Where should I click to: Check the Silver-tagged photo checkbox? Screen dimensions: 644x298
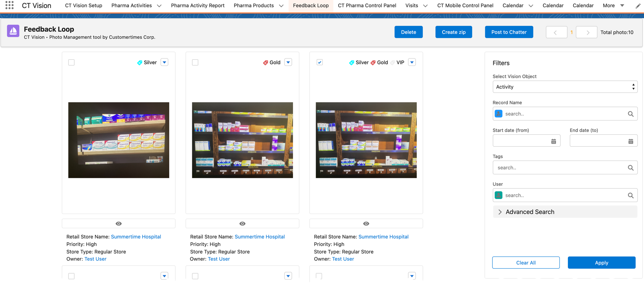[72, 62]
